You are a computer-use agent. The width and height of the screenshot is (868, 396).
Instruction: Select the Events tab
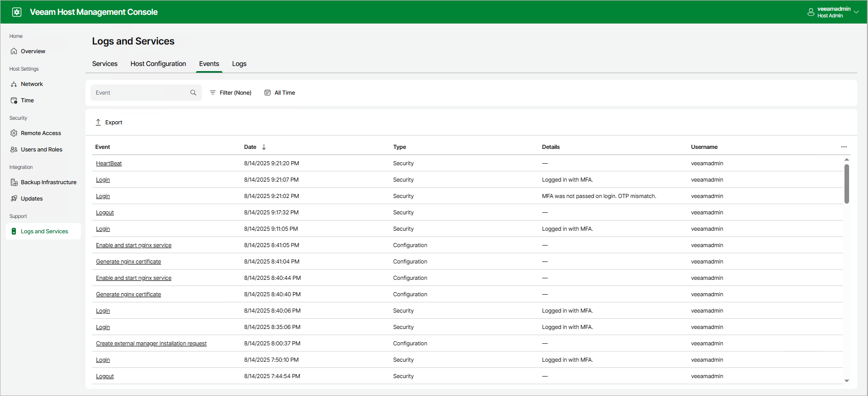coord(209,64)
